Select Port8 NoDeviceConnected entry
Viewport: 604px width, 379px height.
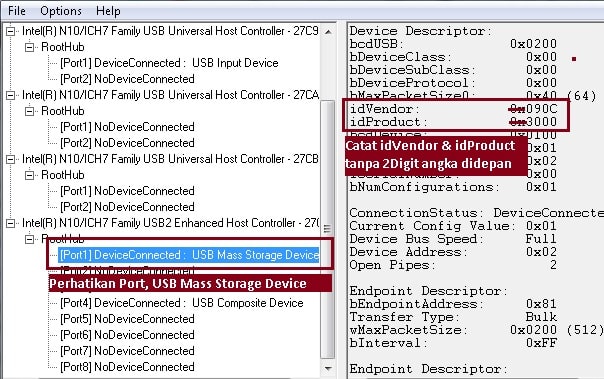(127, 367)
